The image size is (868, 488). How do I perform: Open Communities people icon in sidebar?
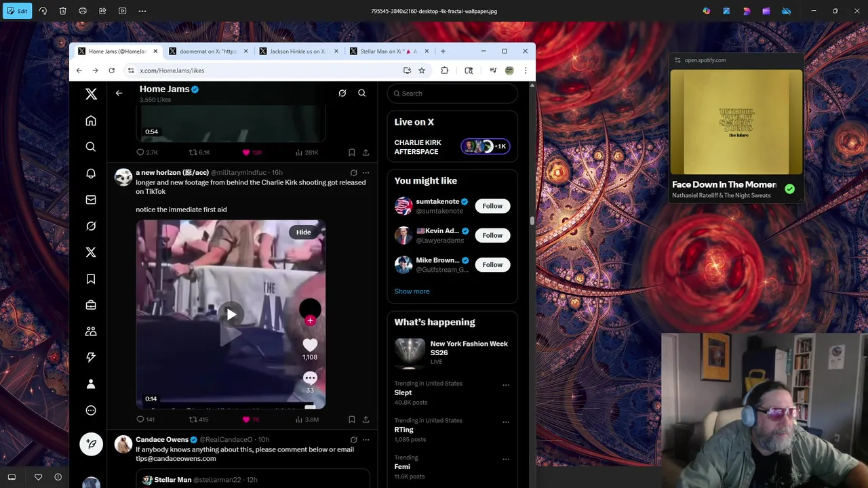coord(91,331)
